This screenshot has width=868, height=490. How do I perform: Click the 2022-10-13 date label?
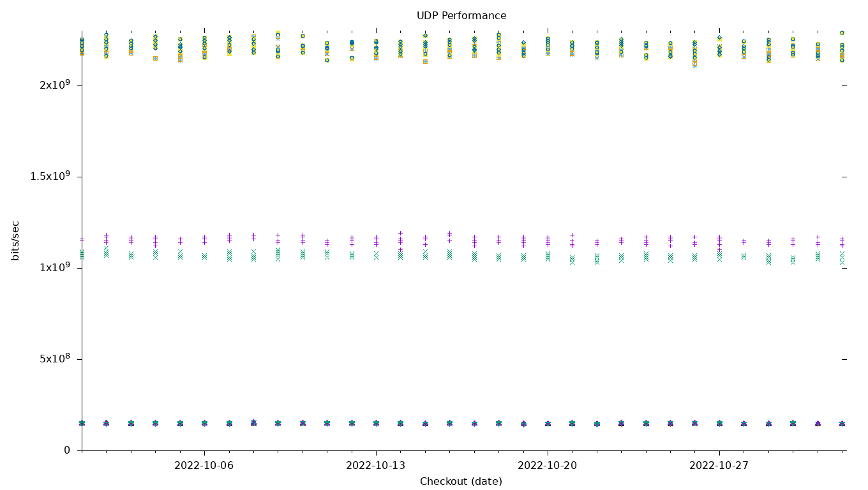[376, 466]
